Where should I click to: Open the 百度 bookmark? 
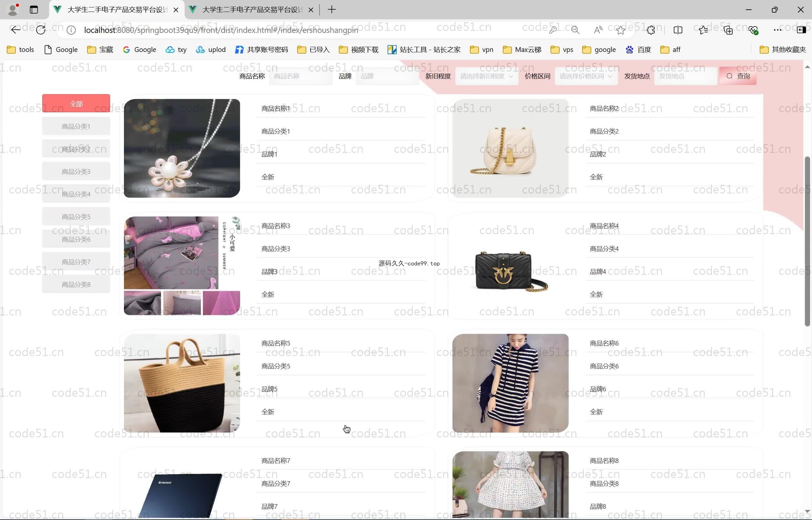(x=638, y=50)
